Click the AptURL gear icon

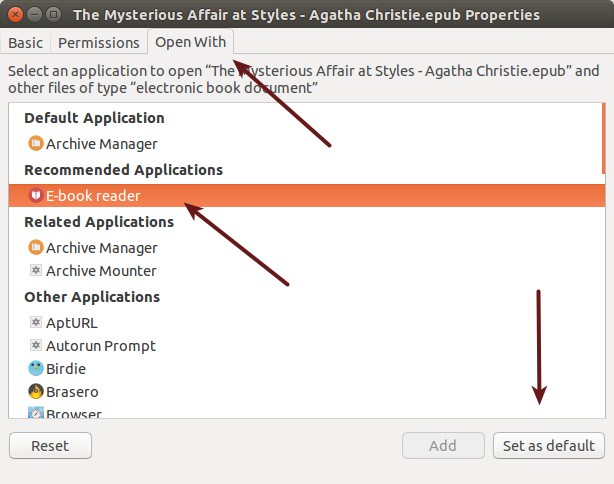(x=36, y=322)
